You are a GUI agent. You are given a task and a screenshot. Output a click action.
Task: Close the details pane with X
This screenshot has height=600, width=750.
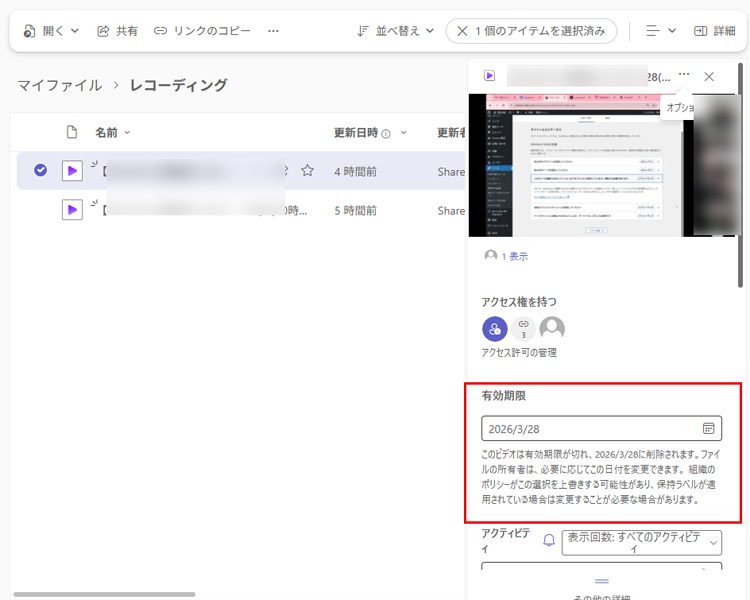click(x=709, y=77)
